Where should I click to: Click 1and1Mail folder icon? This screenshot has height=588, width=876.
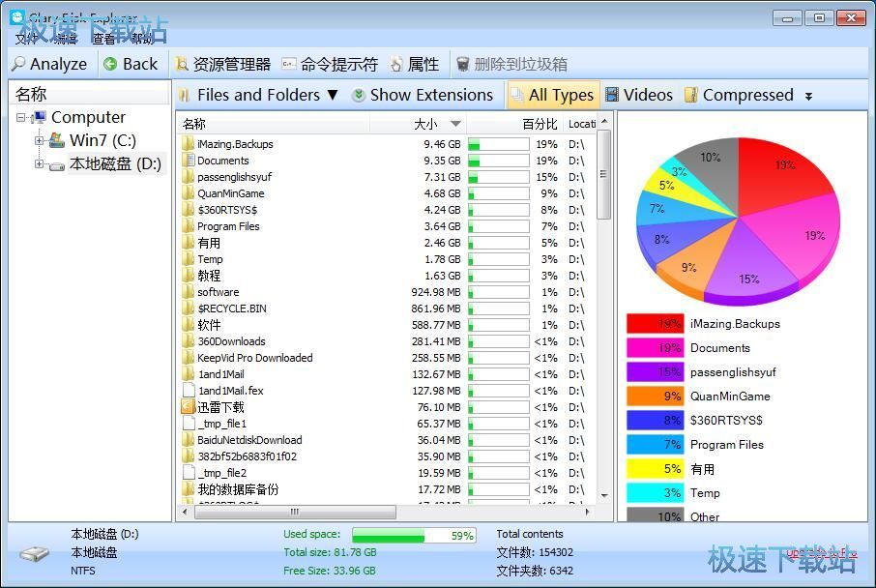(x=189, y=374)
